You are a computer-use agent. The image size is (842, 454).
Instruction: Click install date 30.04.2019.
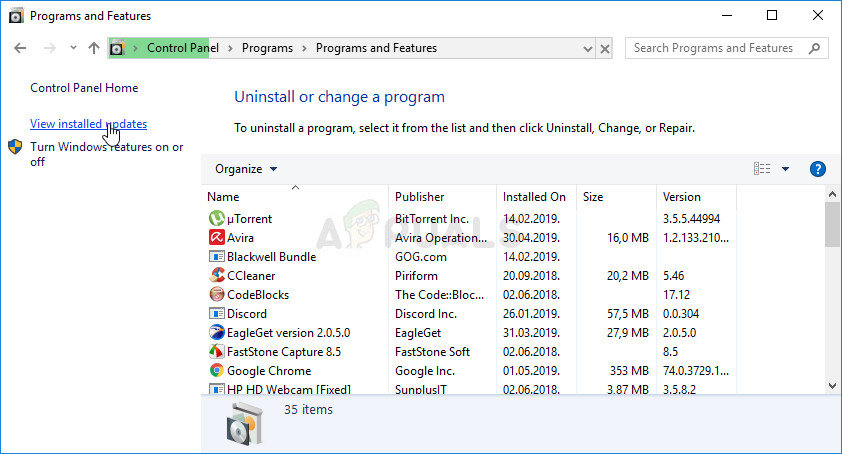coord(531,237)
